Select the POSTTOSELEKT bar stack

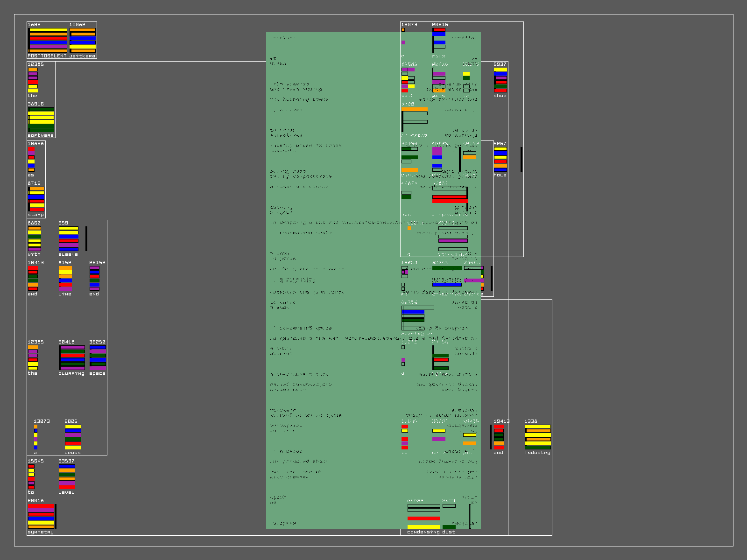point(48,41)
